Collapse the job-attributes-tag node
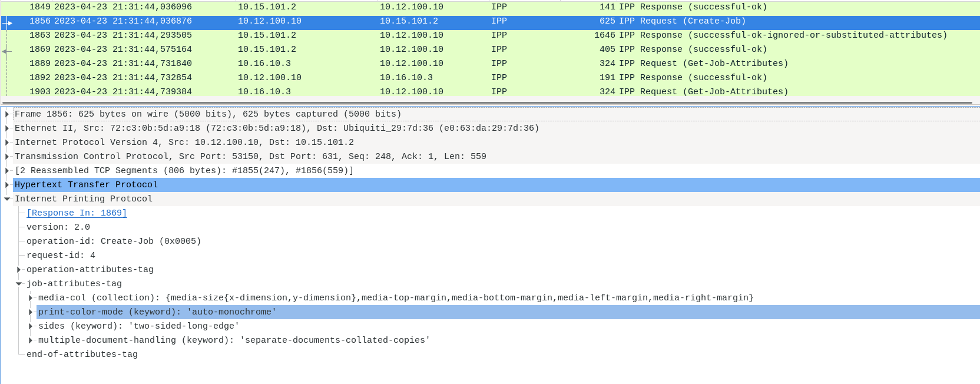 point(19,283)
